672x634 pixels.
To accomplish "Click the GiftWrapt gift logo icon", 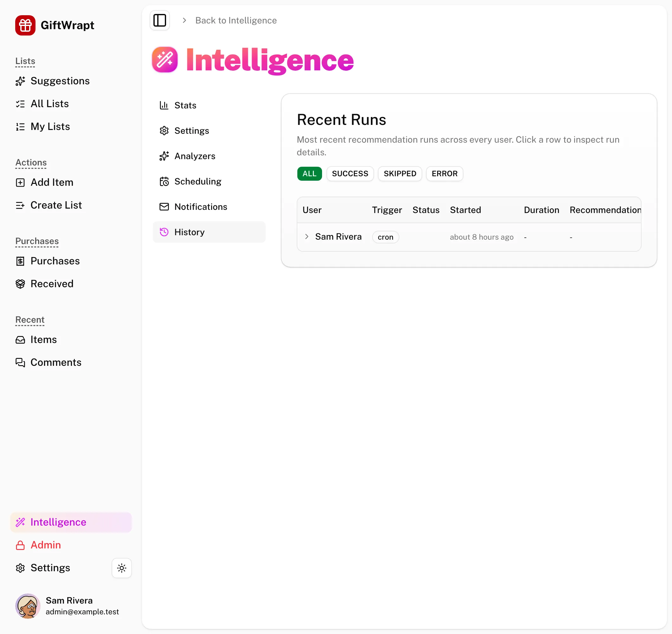I will click(25, 25).
